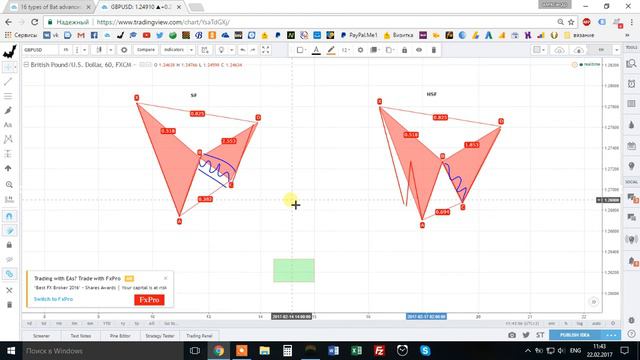
Task: Open chart properties gear in top toolbar
Action: point(124,50)
